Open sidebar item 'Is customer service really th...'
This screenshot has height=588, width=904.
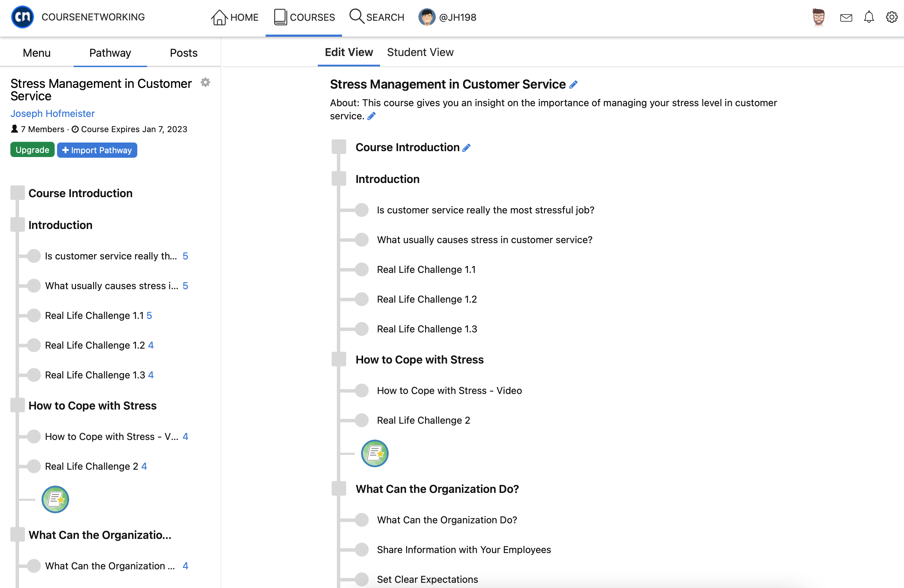pyautogui.click(x=111, y=256)
